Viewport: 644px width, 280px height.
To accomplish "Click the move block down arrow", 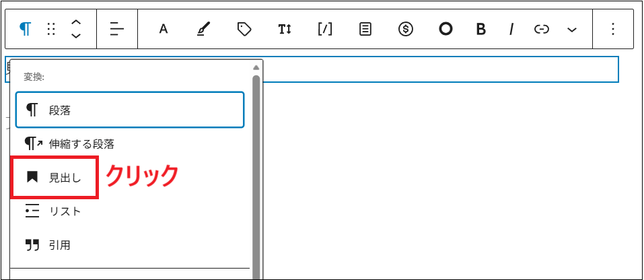I will [x=76, y=36].
